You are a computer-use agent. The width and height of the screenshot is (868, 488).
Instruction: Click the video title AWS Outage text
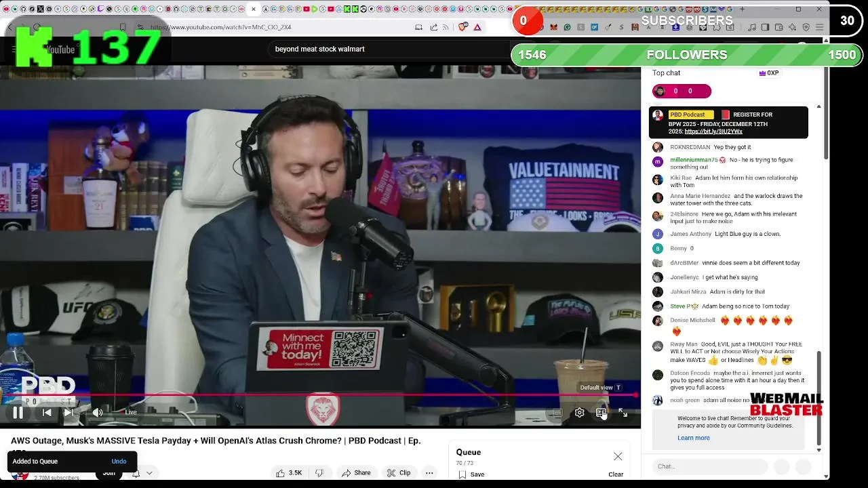pos(216,441)
